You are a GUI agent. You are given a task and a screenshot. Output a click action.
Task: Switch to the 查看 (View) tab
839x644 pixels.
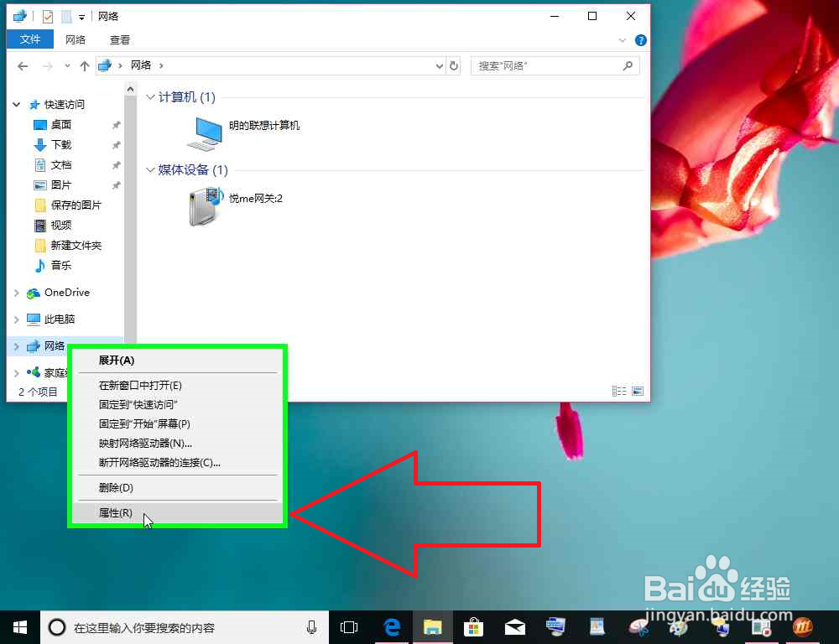tap(119, 39)
